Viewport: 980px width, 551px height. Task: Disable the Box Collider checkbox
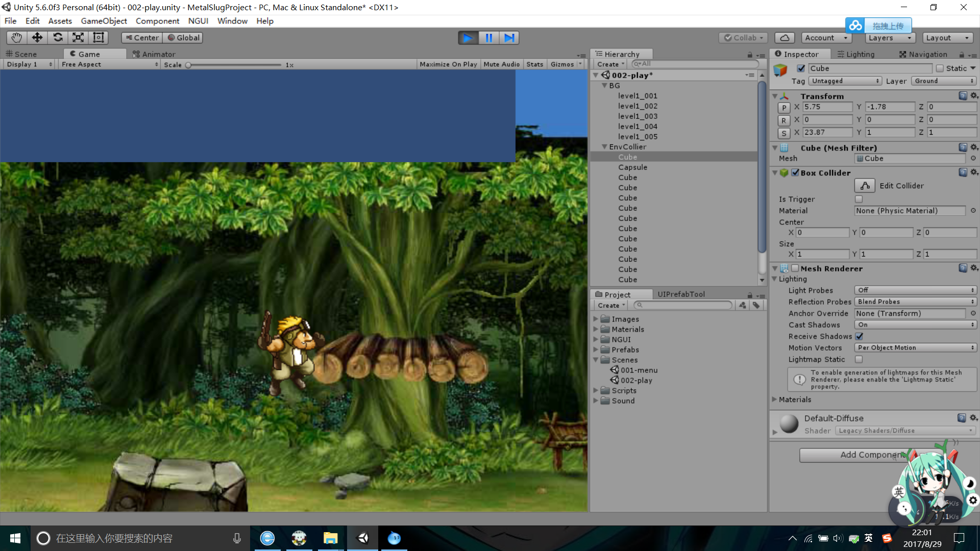[795, 172]
